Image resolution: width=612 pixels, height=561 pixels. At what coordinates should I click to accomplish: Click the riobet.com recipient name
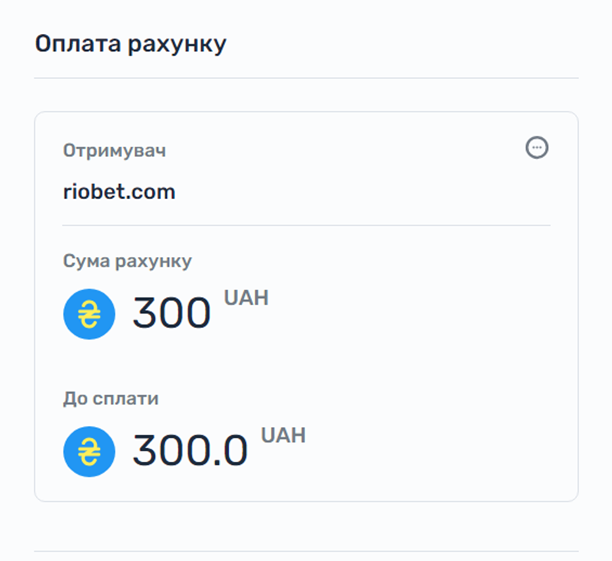point(119,191)
